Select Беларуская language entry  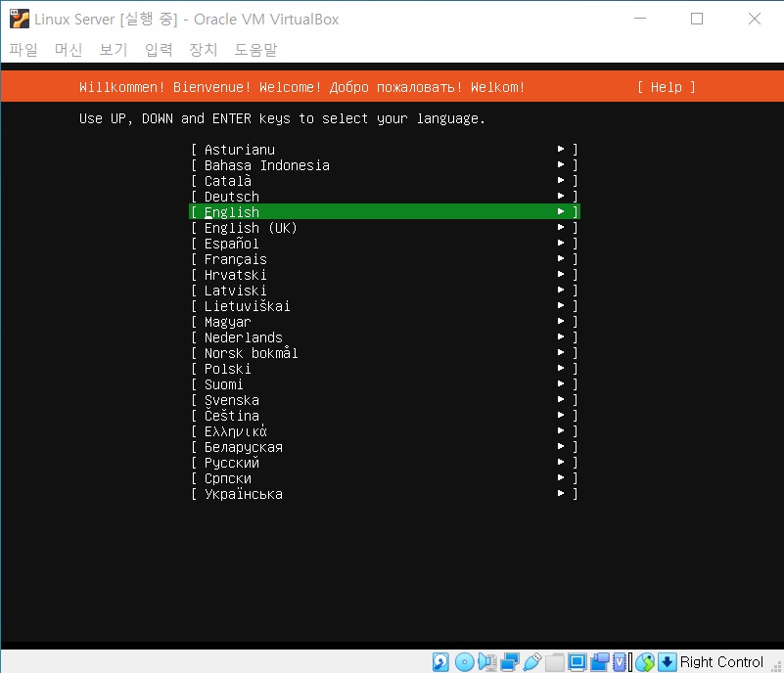[384, 447]
